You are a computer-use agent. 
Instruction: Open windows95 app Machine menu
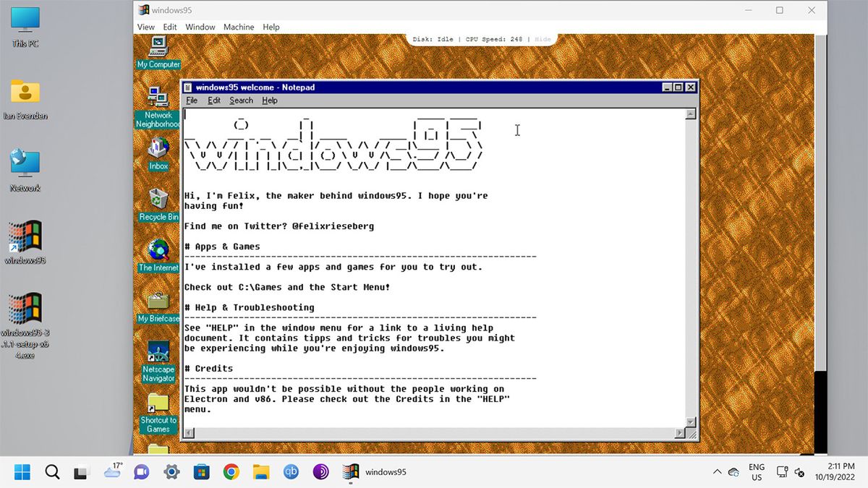pyautogui.click(x=239, y=27)
